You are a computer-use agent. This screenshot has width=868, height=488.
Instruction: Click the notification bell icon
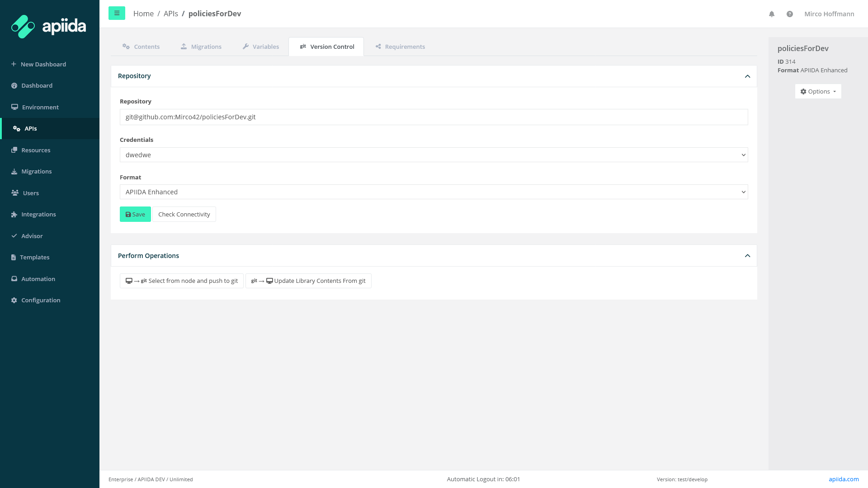click(x=772, y=14)
